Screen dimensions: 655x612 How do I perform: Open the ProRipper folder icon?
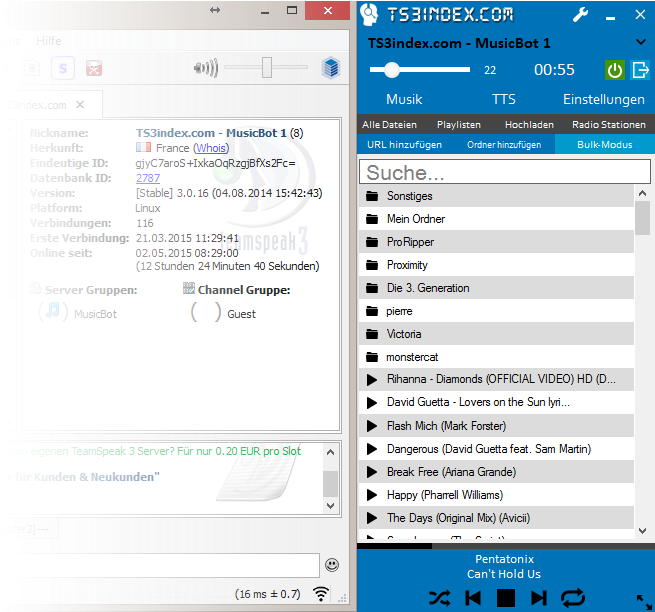tap(372, 242)
